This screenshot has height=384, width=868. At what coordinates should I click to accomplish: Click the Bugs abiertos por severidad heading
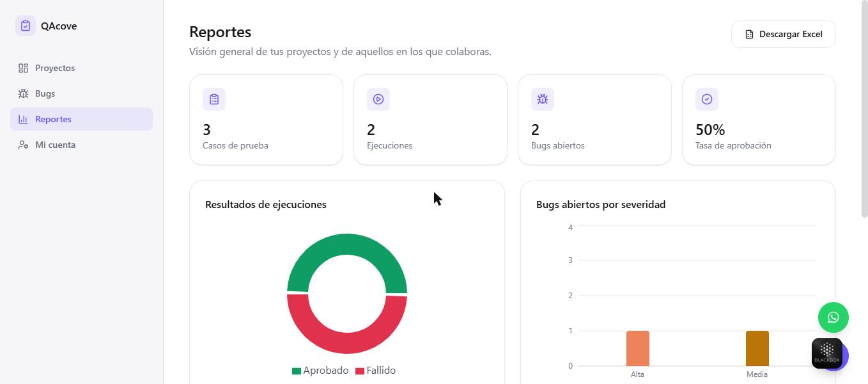pyautogui.click(x=601, y=205)
